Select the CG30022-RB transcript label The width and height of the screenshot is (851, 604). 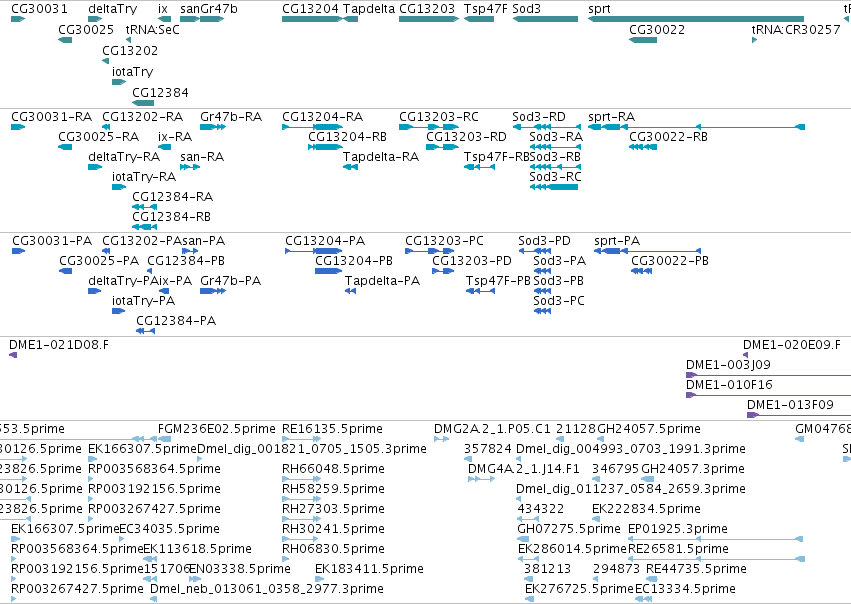click(669, 137)
